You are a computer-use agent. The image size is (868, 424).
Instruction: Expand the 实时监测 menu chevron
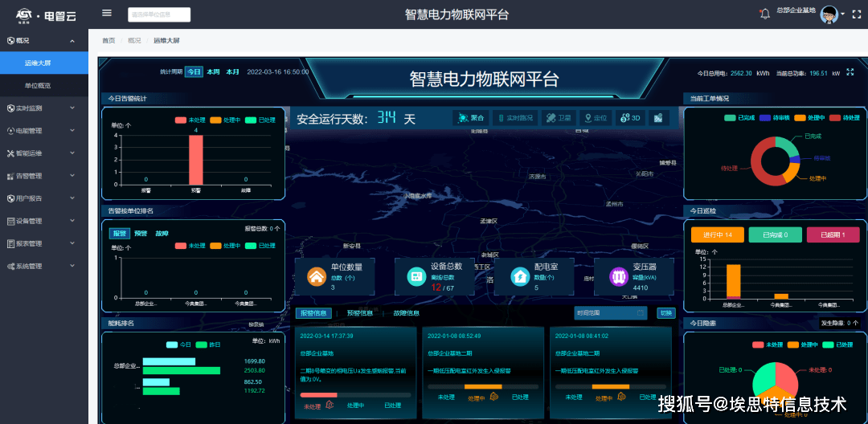(72, 108)
